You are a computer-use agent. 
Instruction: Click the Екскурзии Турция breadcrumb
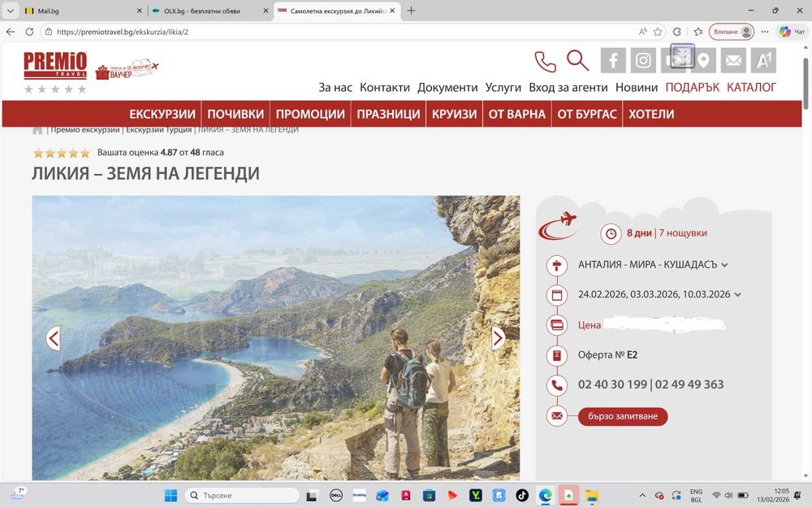tap(158, 129)
